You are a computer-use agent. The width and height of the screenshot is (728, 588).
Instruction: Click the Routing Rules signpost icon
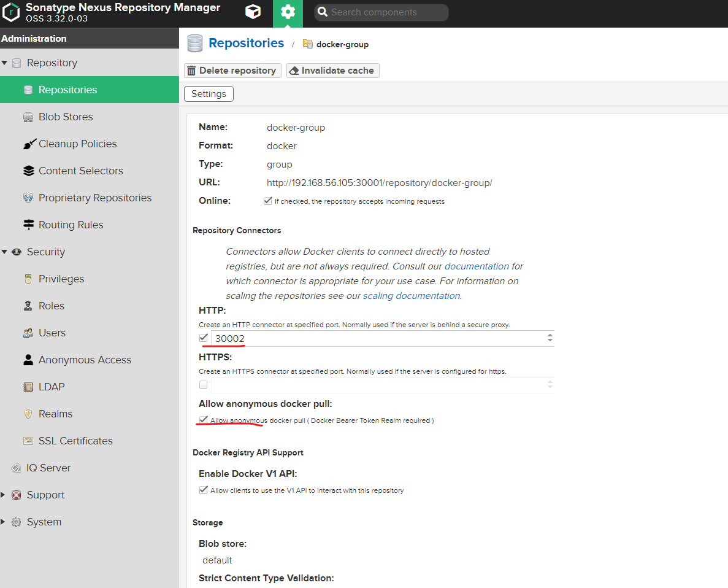tap(28, 225)
